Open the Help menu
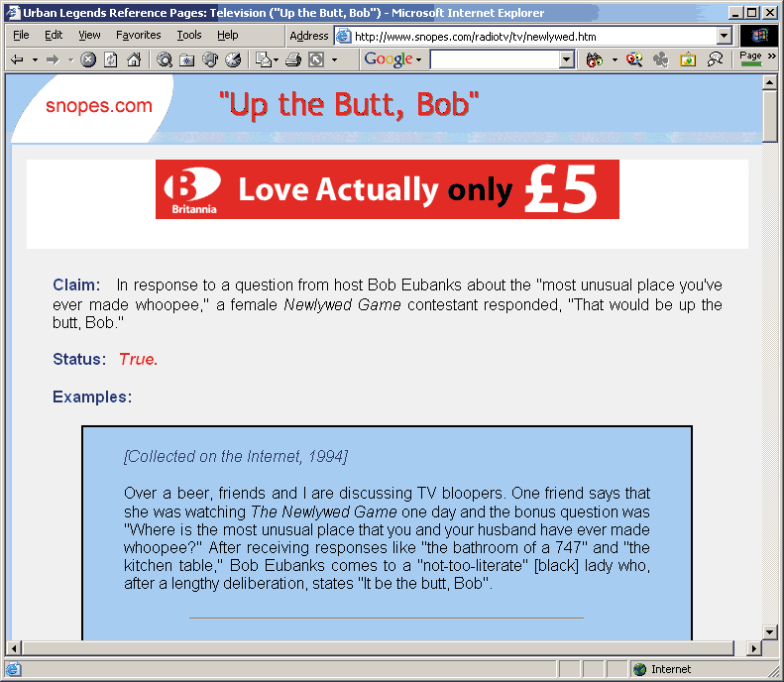 point(228,35)
